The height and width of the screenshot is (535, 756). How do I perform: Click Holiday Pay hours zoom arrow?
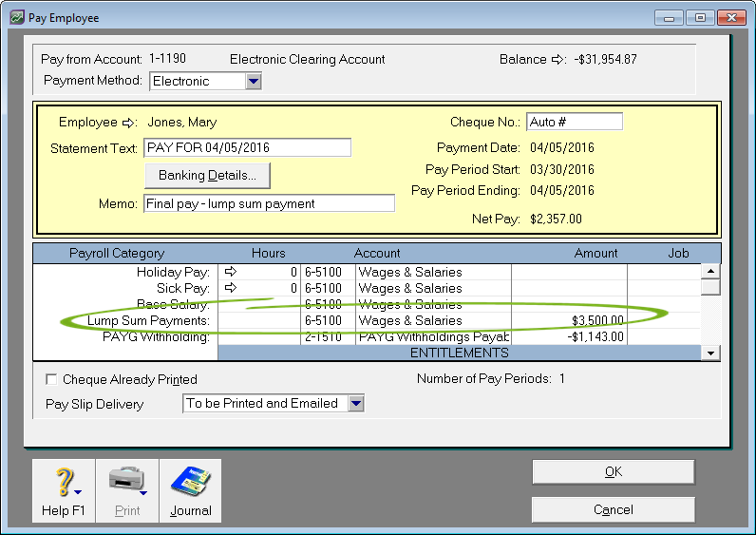pos(230,272)
